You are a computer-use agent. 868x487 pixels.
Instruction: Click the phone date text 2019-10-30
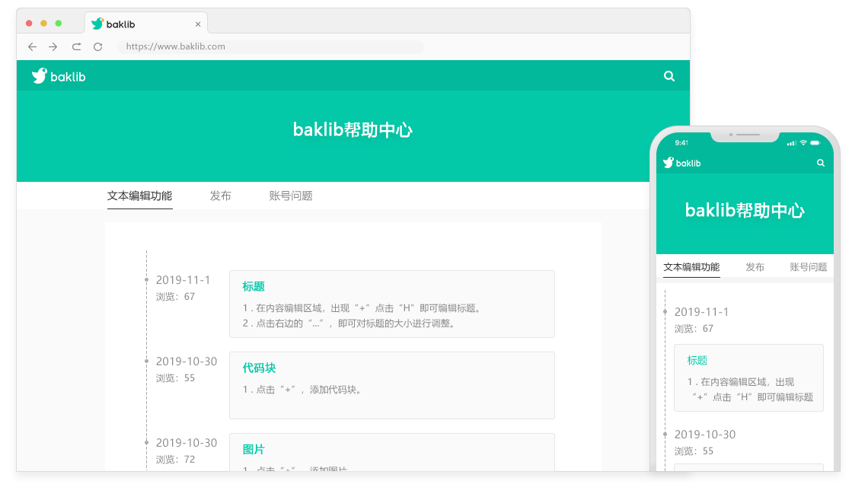pyautogui.click(x=705, y=434)
